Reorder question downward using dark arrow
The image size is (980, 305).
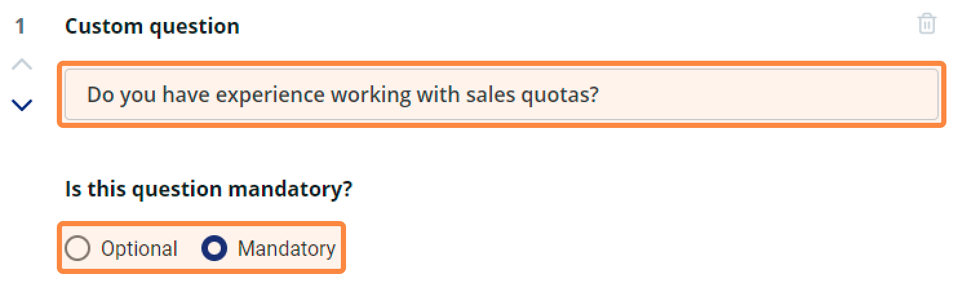(x=22, y=105)
